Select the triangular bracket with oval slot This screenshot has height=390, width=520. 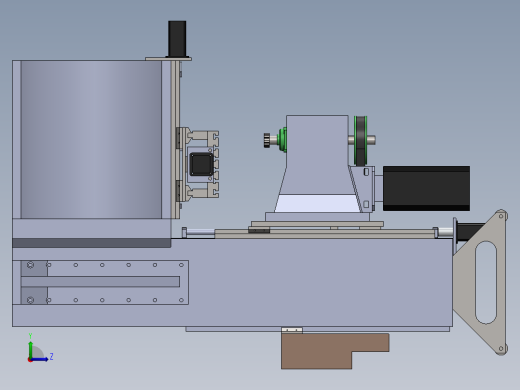[481, 282]
